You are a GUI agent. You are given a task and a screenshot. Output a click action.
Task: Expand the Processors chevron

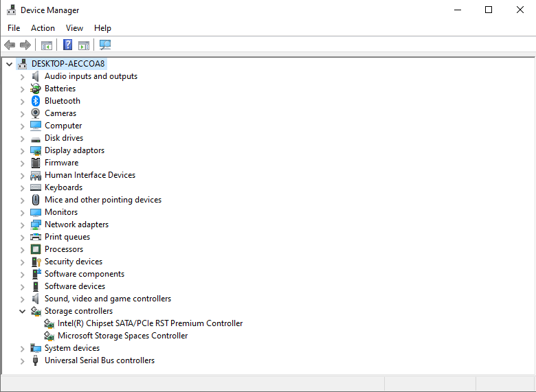[x=22, y=250]
